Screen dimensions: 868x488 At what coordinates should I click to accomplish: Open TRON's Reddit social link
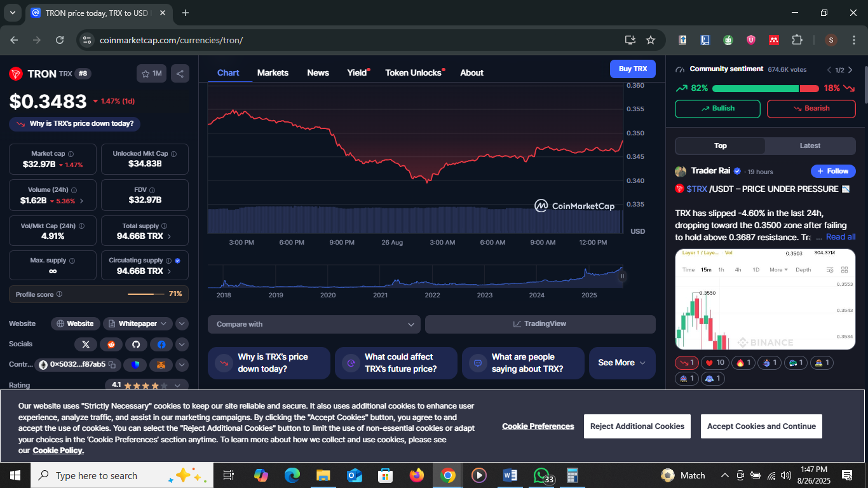[111, 344]
